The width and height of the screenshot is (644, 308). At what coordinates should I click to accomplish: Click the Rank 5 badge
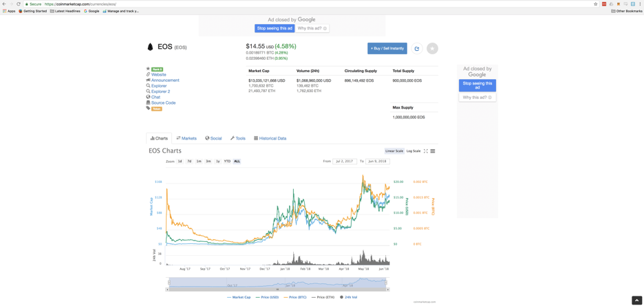157,69
